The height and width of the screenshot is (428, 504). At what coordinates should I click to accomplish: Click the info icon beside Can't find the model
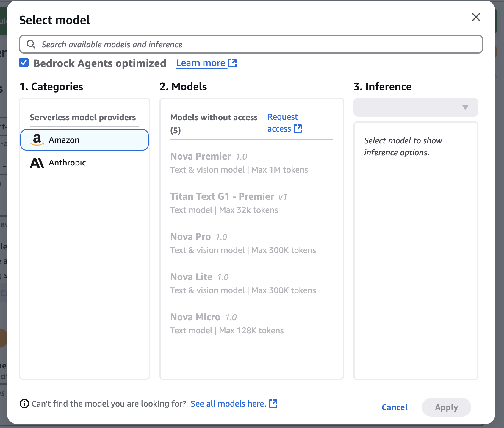coord(24,404)
